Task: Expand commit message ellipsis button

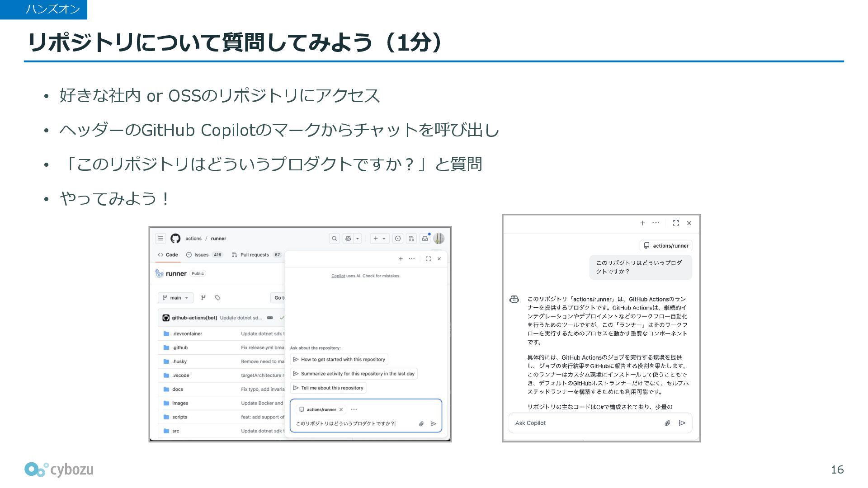Action: pyautogui.click(x=270, y=318)
